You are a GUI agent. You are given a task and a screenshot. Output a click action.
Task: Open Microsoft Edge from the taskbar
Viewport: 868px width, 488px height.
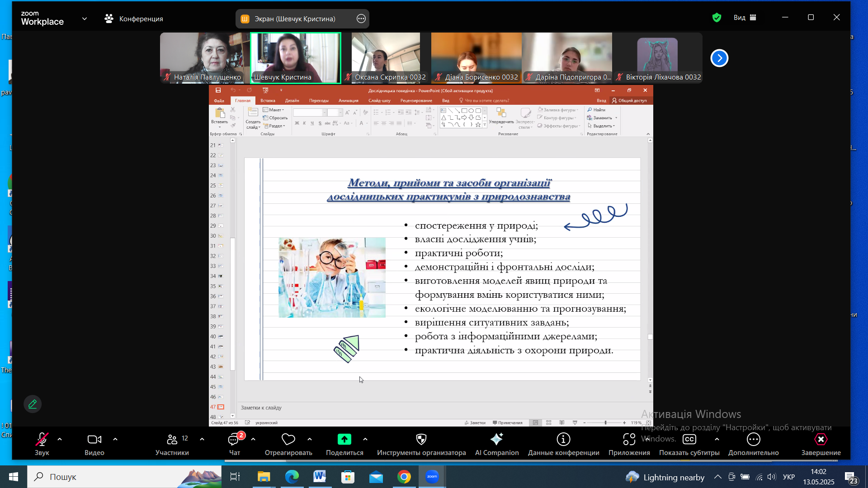(x=292, y=477)
